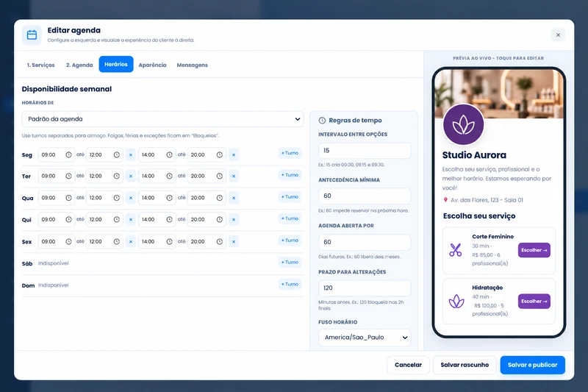Open clock picker for Qui 20:00
Viewport: 588px width, 392px height.
click(219, 219)
